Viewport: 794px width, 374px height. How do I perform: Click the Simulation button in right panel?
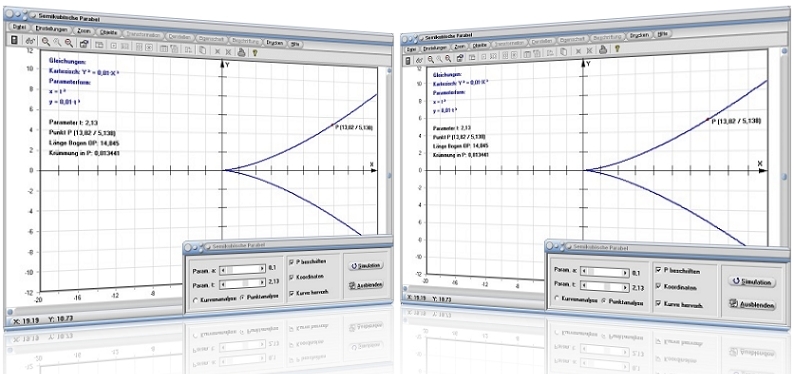751,282
